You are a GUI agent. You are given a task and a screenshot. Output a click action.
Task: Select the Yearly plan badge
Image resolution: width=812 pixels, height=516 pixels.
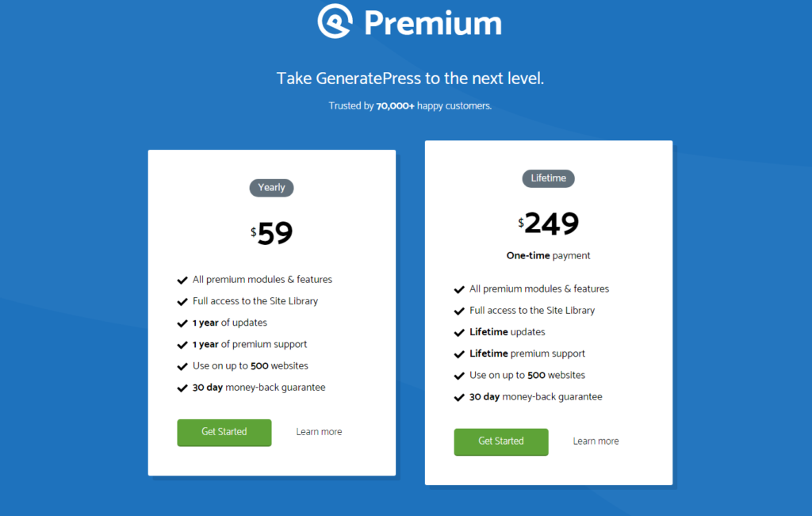[271, 187]
